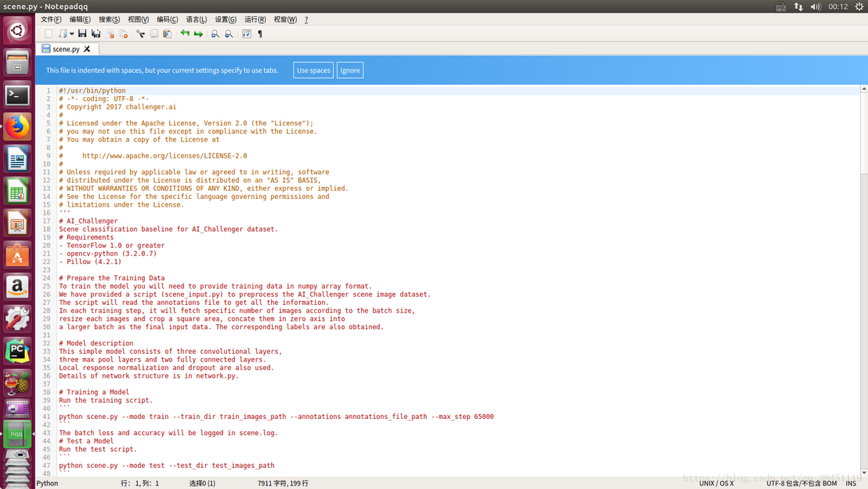This screenshot has width=868, height=489.
Task: Create a new document with the toolbar icon
Action: pos(49,34)
